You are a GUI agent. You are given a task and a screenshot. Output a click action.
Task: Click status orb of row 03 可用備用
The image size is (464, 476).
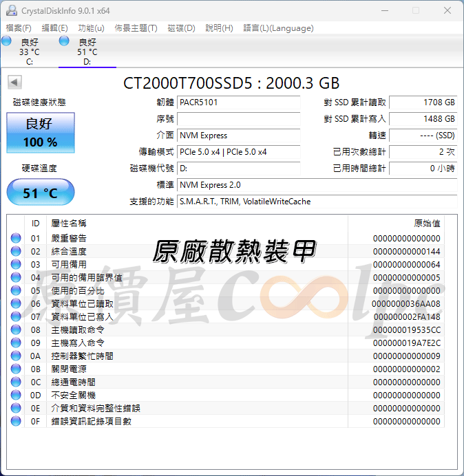point(16,264)
